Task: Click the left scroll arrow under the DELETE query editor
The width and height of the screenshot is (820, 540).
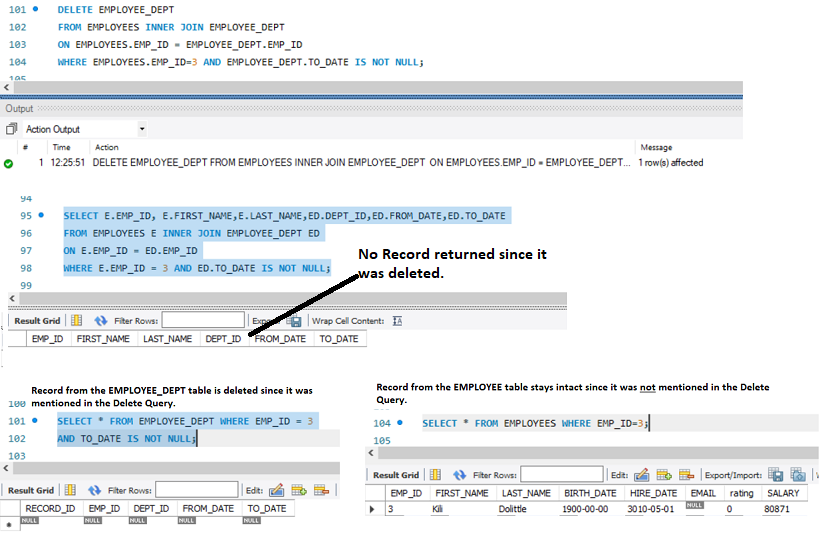Action: pos(6,87)
